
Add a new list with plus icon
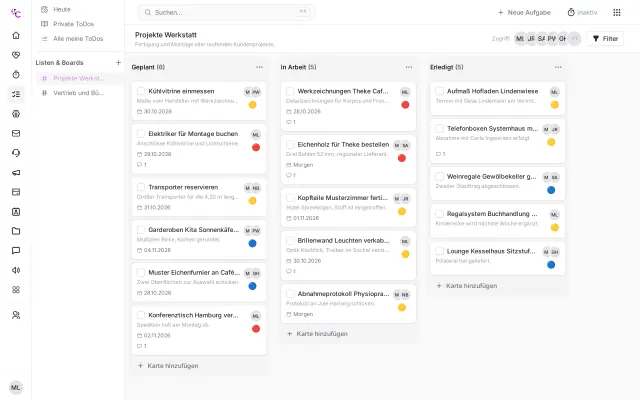[118, 62]
